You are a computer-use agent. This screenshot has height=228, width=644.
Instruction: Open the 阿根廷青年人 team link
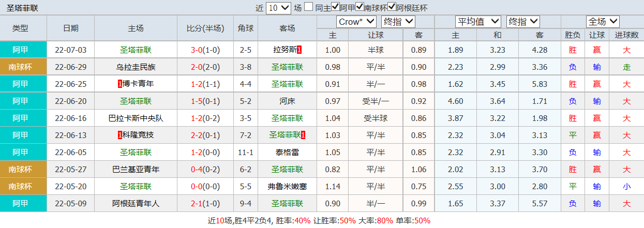[136, 204]
